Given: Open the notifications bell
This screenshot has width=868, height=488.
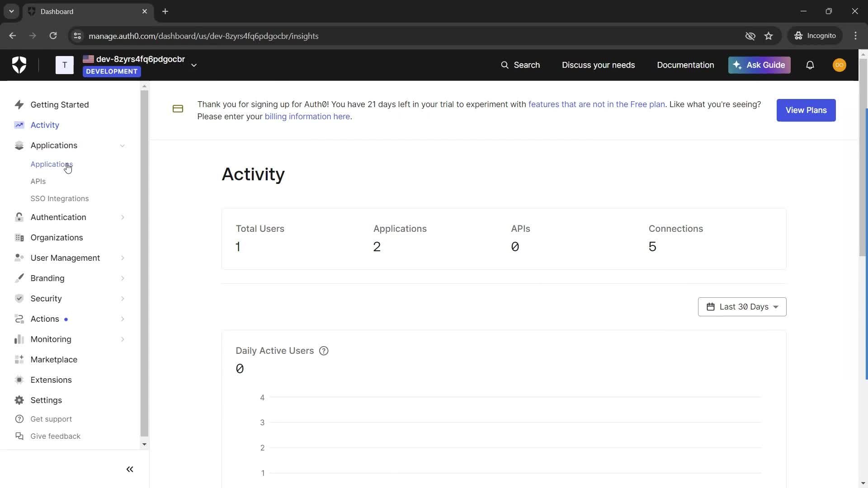Looking at the screenshot, I should coord(810,65).
